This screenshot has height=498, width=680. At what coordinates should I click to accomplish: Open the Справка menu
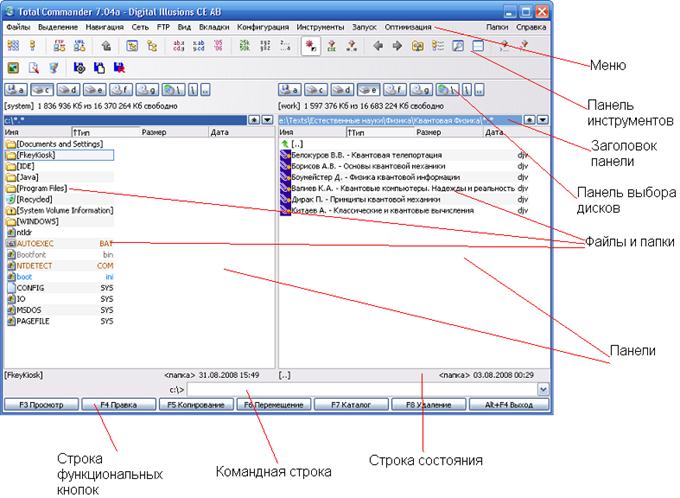tap(531, 27)
